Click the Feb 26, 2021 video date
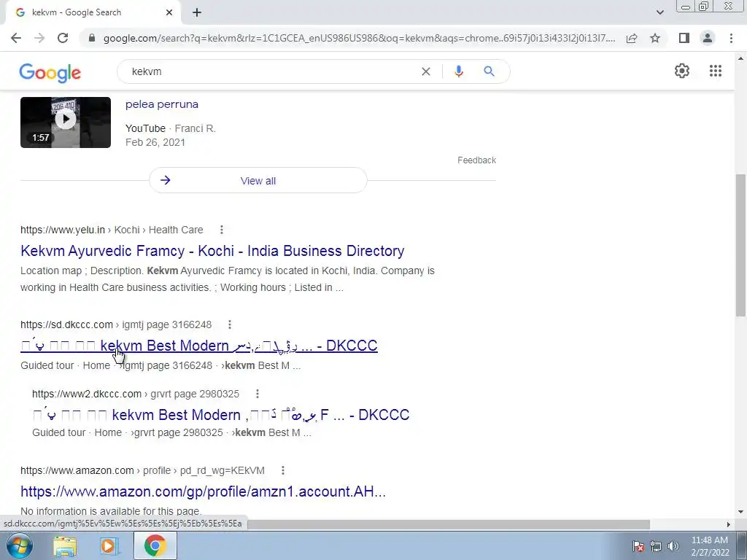 [x=155, y=142]
